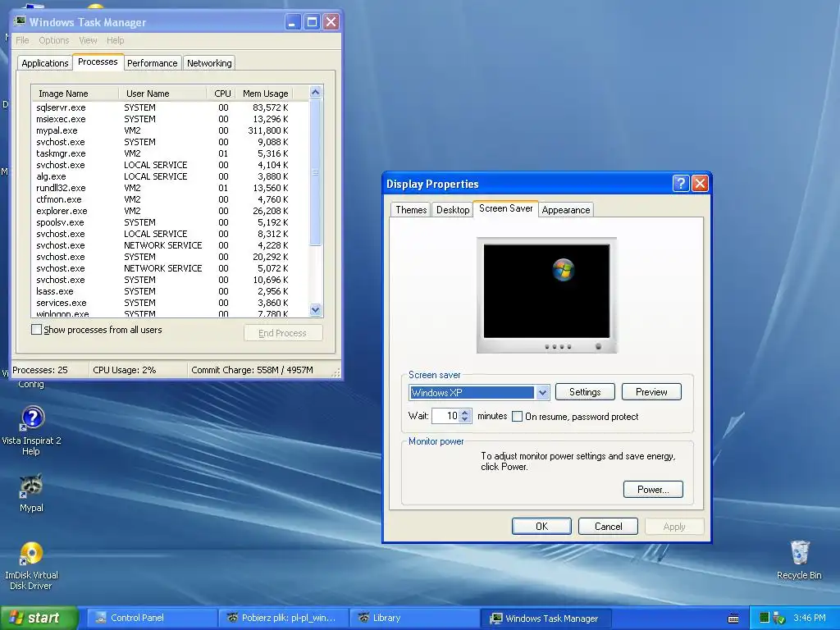Image resolution: width=840 pixels, height=630 pixels.
Task: Click the keyboard icon in the taskbar
Action: (x=733, y=619)
